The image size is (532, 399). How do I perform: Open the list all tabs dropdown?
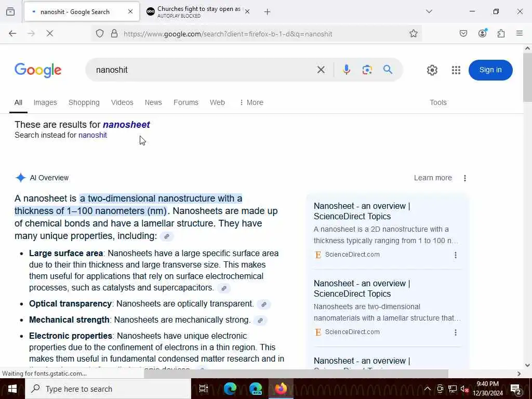pos(429,11)
